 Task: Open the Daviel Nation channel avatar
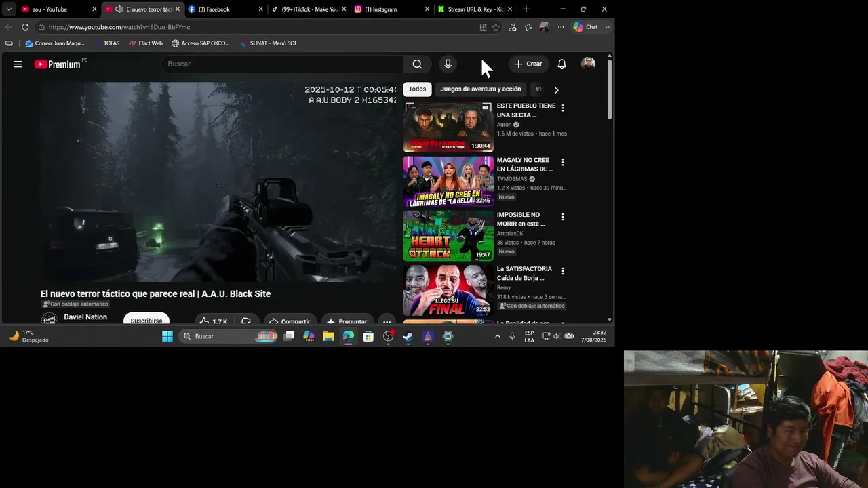[x=50, y=319]
